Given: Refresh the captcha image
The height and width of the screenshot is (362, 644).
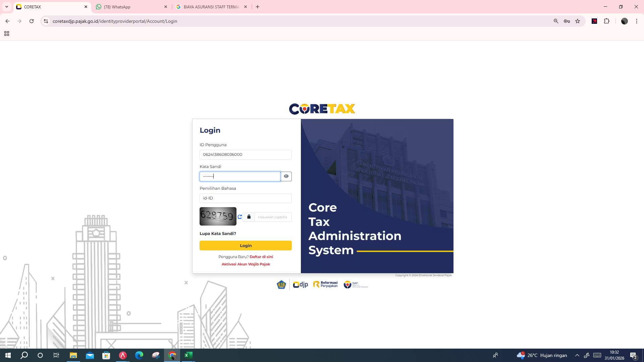Looking at the screenshot, I should [239, 217].
